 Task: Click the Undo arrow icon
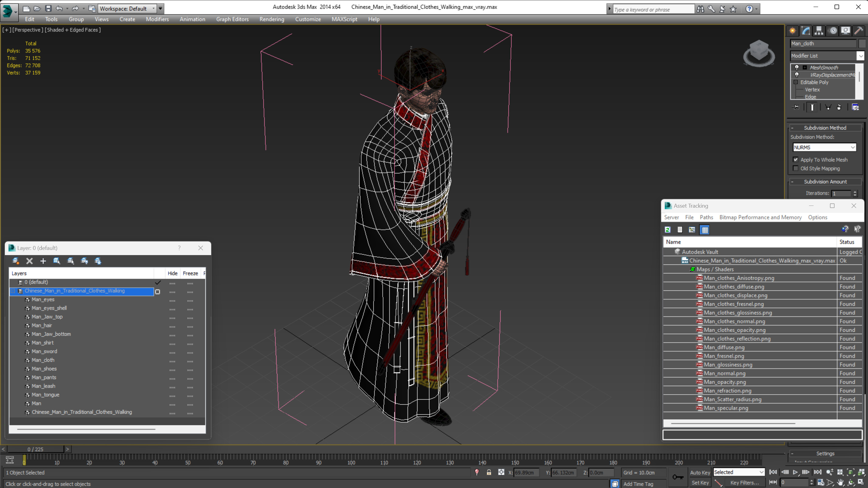click(59, 9)
